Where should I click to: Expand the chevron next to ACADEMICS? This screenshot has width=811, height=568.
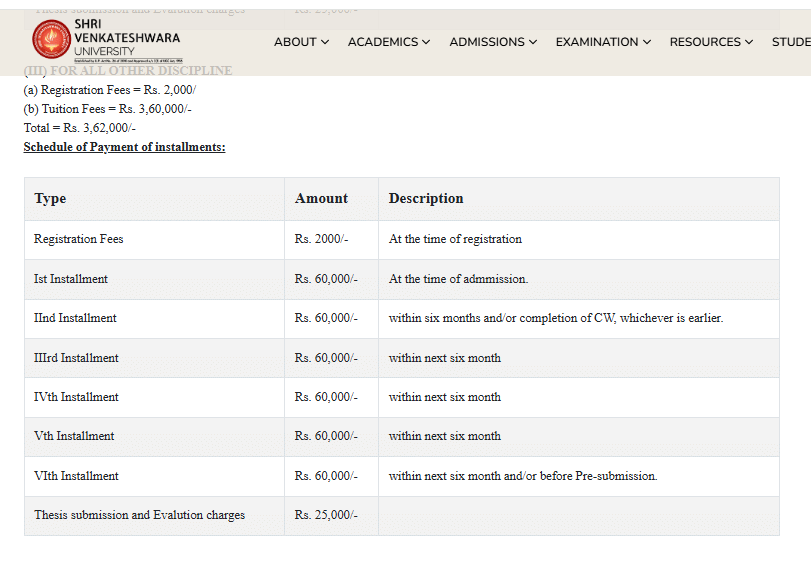click(426, 42)
